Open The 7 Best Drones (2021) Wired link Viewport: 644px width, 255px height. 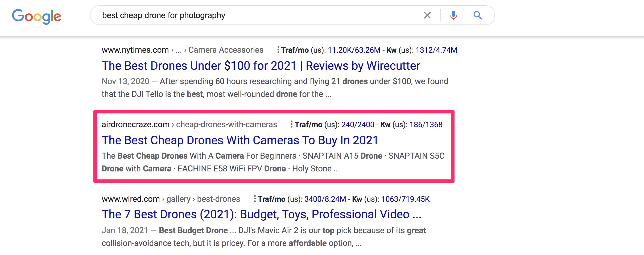click(262, 214)
